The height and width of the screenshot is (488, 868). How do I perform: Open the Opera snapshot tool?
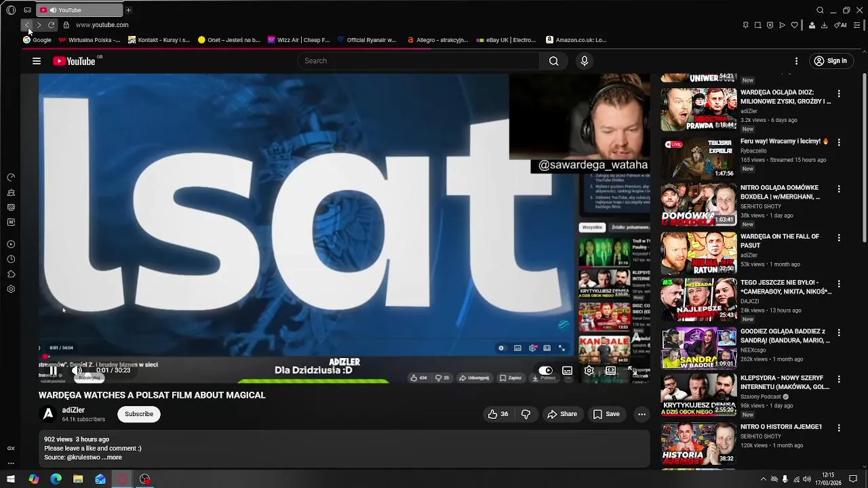tap(757, 25)
